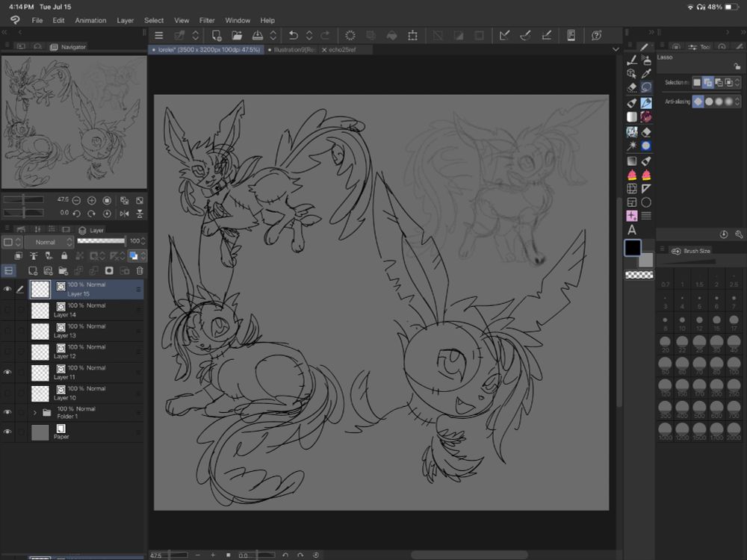Open the help support icon
The image size is (747, 560).
[596, 35]
